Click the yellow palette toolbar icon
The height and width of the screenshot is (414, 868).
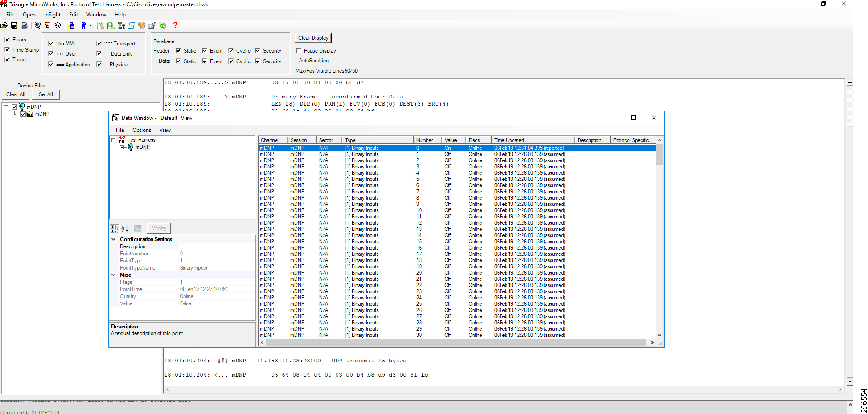(58, 25)
